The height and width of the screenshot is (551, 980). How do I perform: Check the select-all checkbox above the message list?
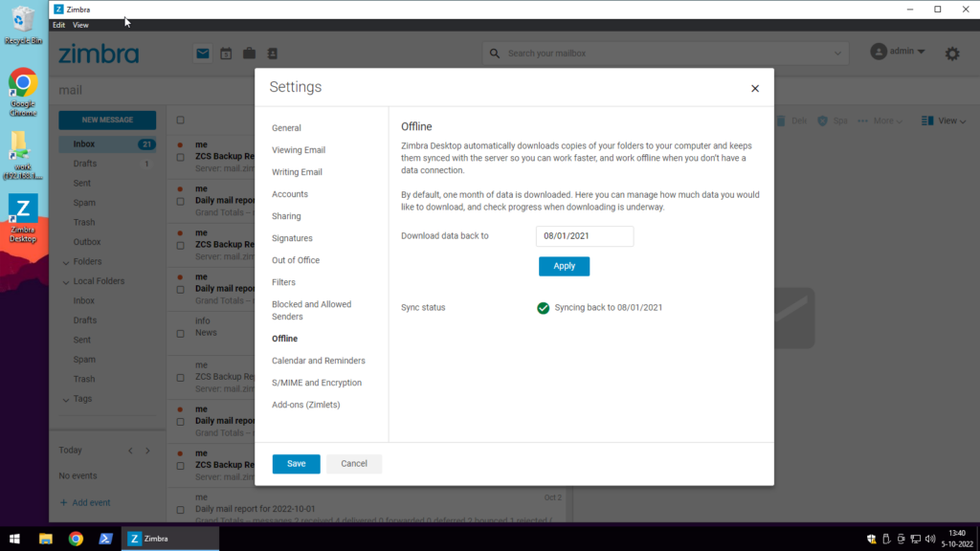tap(179, 120)
